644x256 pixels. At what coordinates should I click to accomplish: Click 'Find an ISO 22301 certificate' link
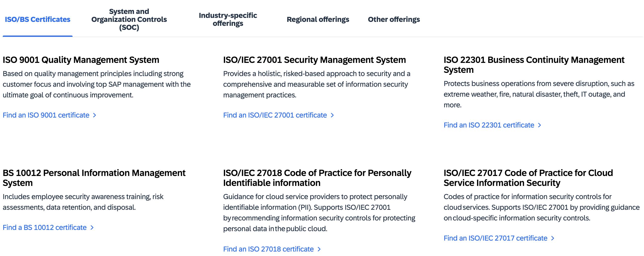pyautogui.click(x=489, y=125)
